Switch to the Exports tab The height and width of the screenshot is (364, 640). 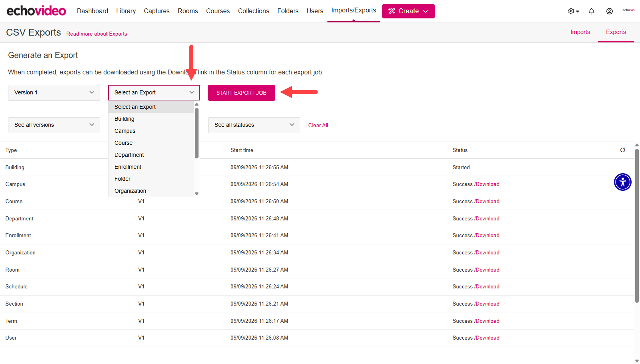coord(616,32)
